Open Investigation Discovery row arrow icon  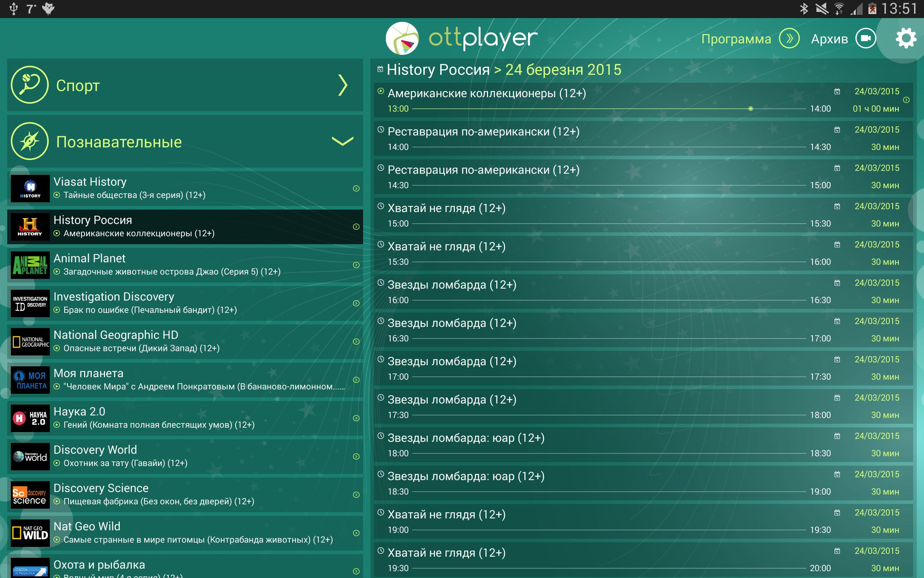356,303
